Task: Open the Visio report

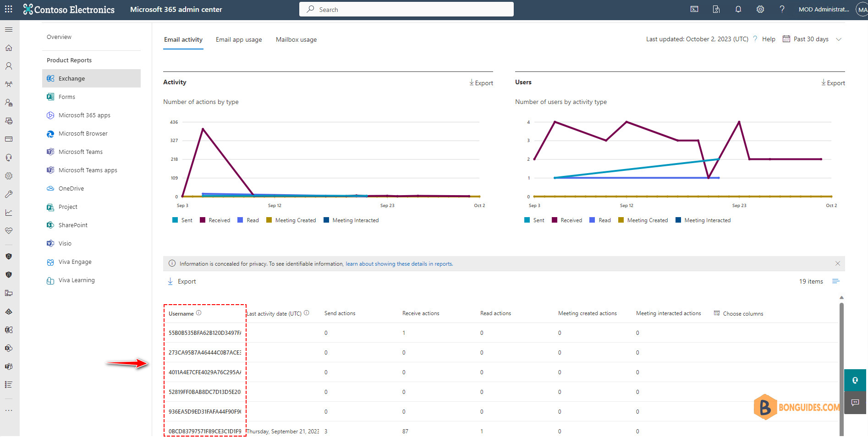Action: click(x=91, y=243)
